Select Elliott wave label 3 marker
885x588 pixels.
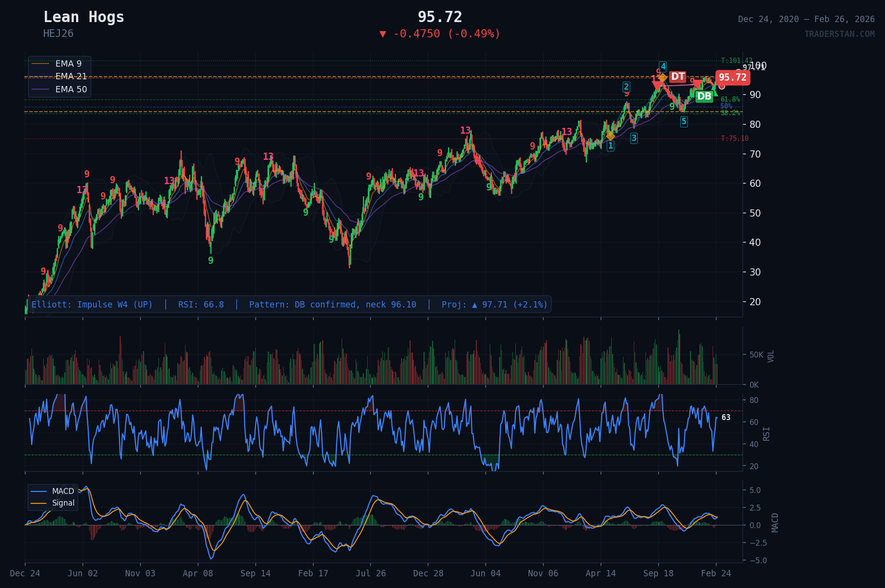pos(634,138)
